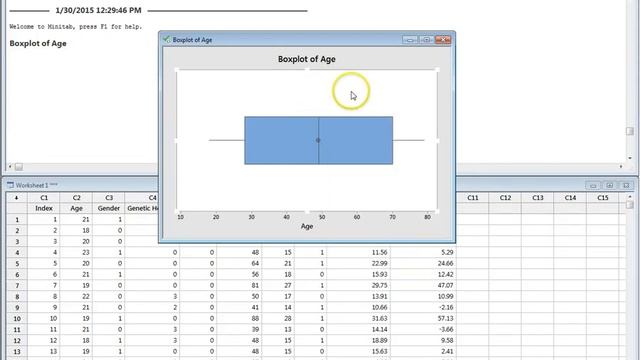
Task: Click the cell with value 24.66
Action: (x=423, y=263)
